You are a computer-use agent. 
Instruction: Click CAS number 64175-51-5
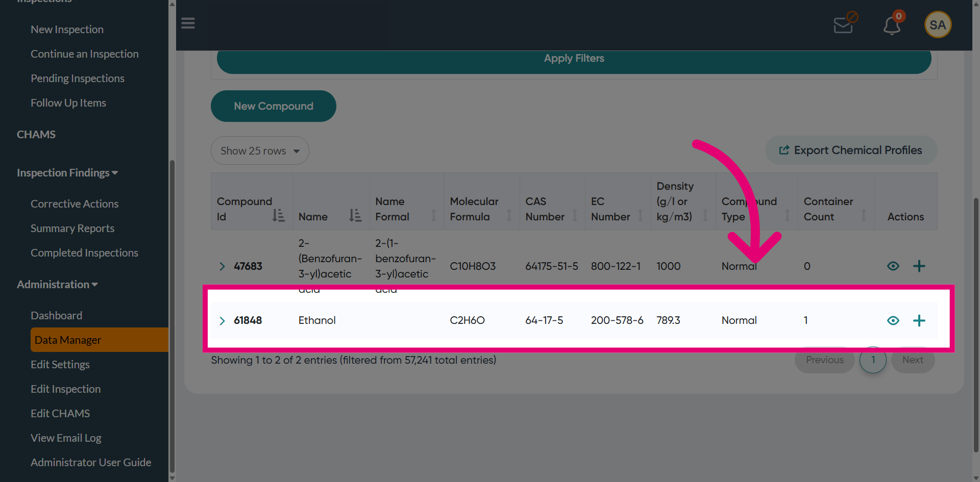pos(552,266)
